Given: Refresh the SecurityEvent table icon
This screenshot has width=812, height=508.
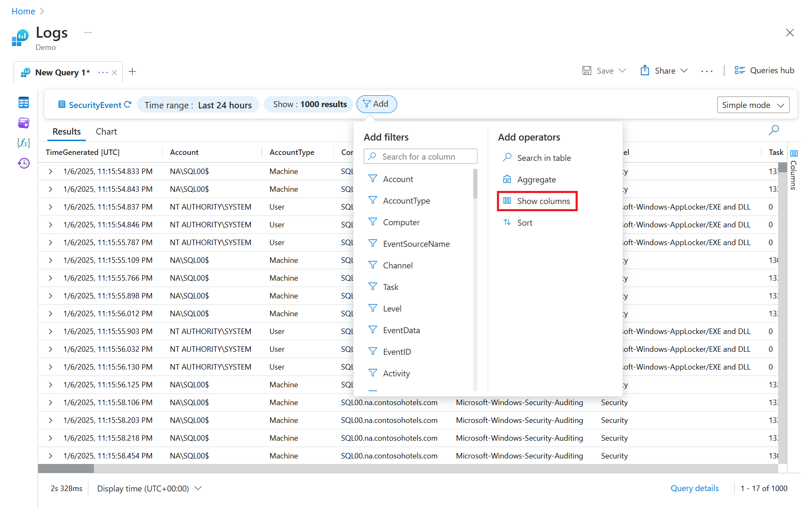Looking at the screenshot, I should (x=128, y=104).
